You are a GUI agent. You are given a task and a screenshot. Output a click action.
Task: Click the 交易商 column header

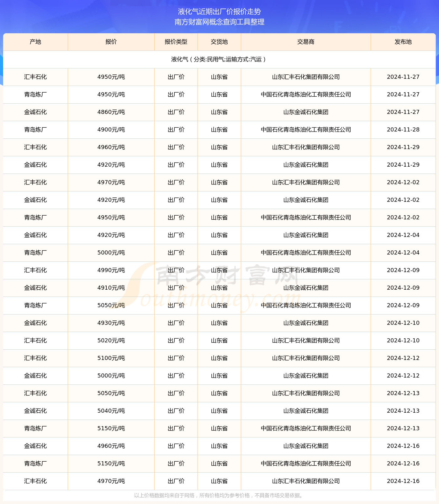click(x=306, y=42)
